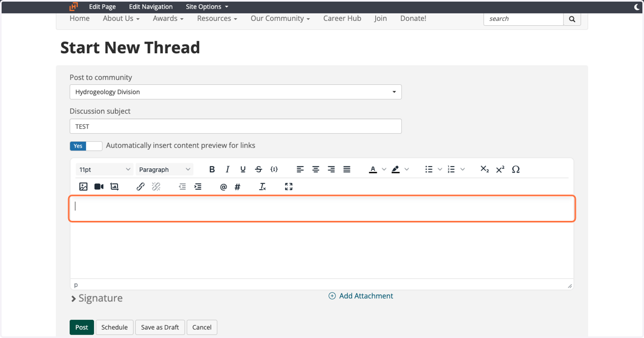
Task: Toggle bold formatting
Action: coord(212,169)
